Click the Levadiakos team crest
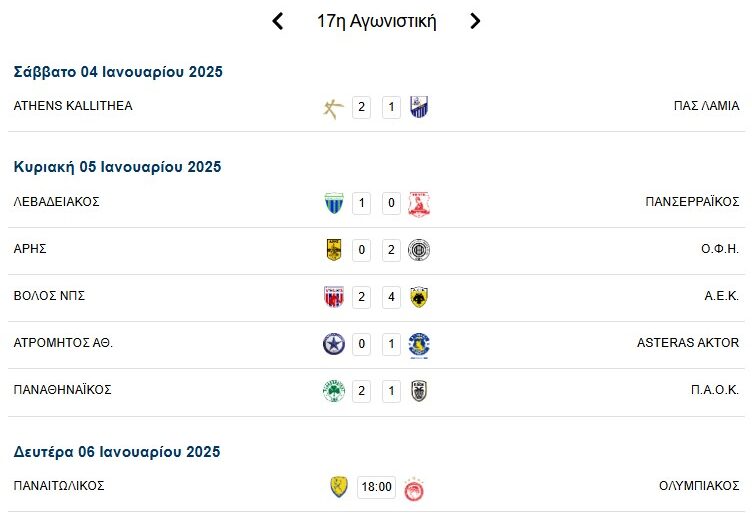This screenshot has width=752, height=513. click(x=333, y=204)
